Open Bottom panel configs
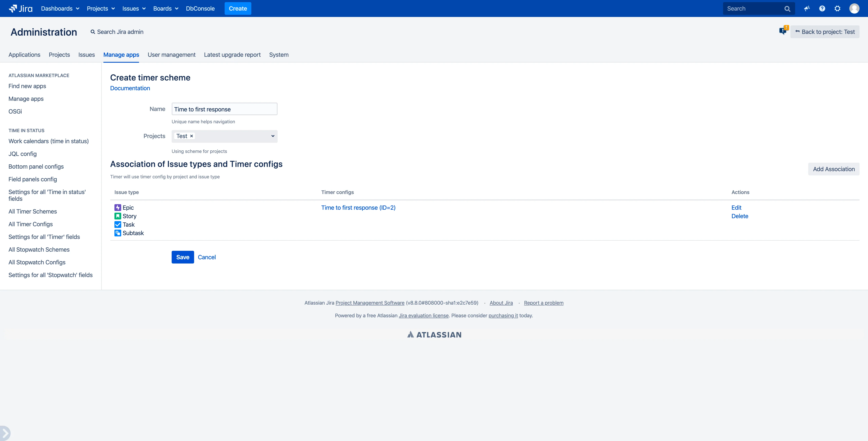 tap(36, 166)
